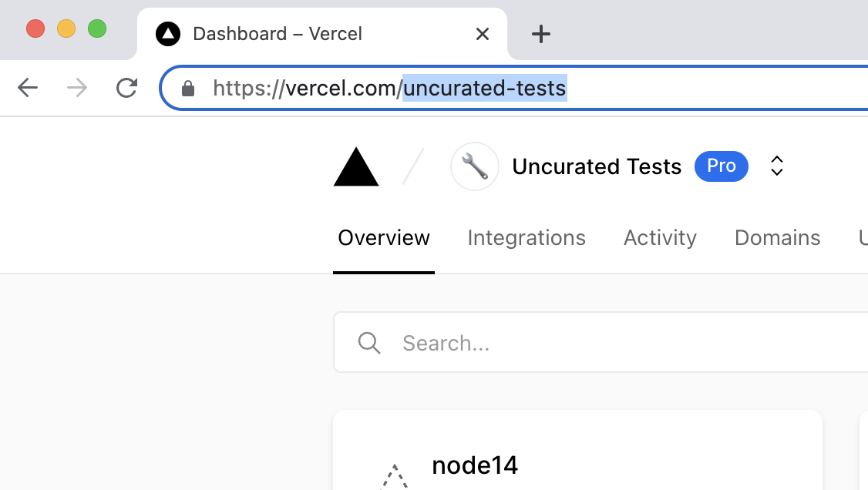Click the browser back arrow
The image size is (868, 490).
click(28, 89)
